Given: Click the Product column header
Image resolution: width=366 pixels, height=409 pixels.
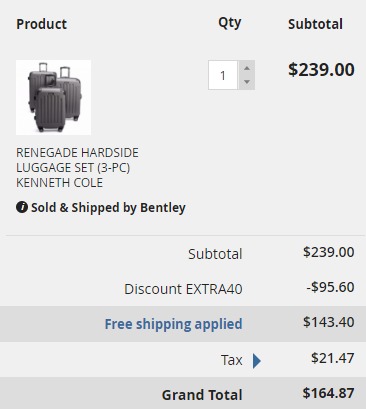Looking at the screenshot, I should [42, 24].
